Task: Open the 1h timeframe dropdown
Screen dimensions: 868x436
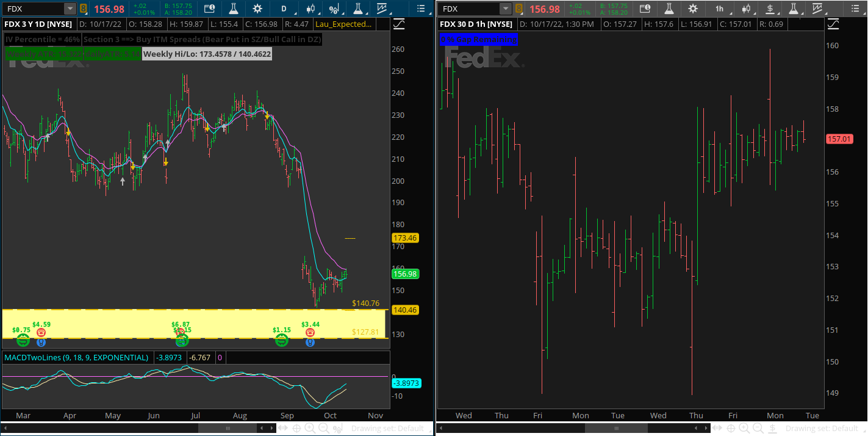Action: tap(719, 9)
